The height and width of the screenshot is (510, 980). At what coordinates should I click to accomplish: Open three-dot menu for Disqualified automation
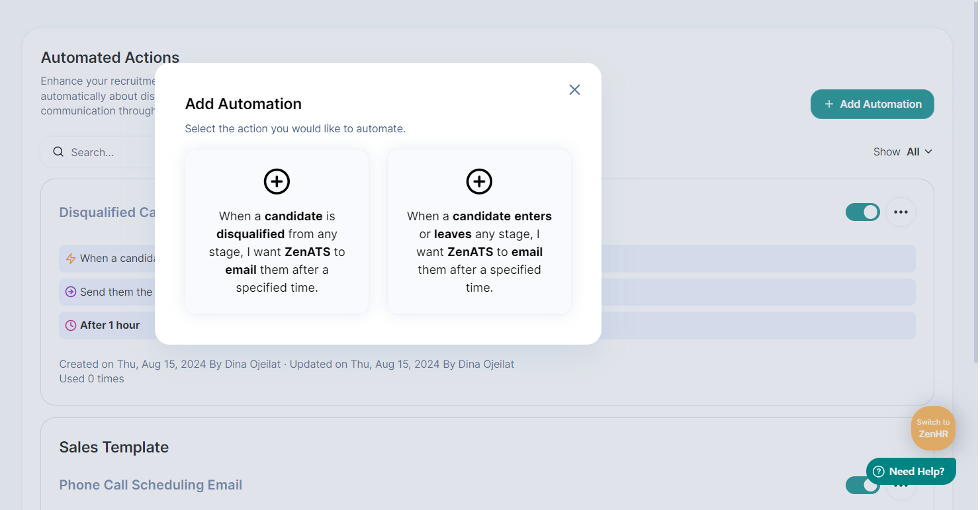[901, 212]
